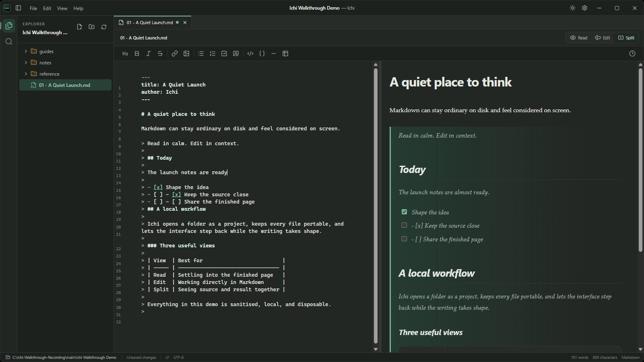Click the '800 characters' status entry

click(x=605, y=357)
